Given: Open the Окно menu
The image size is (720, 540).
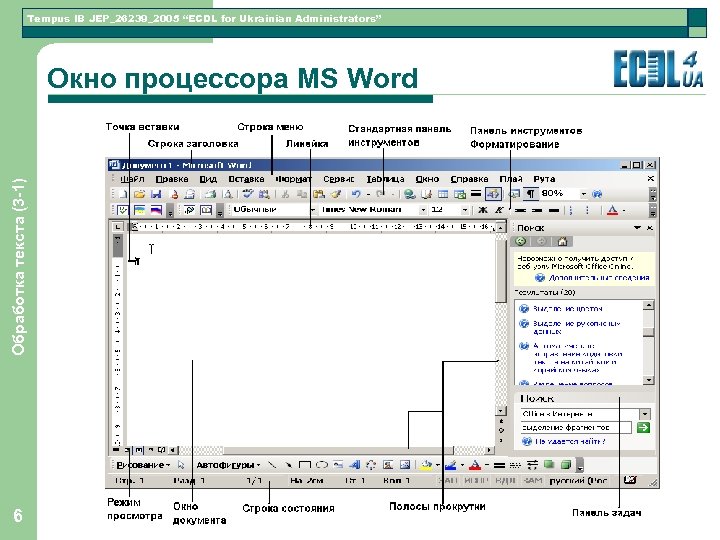Looking at the screenshot, I should [x=428, y=179].
